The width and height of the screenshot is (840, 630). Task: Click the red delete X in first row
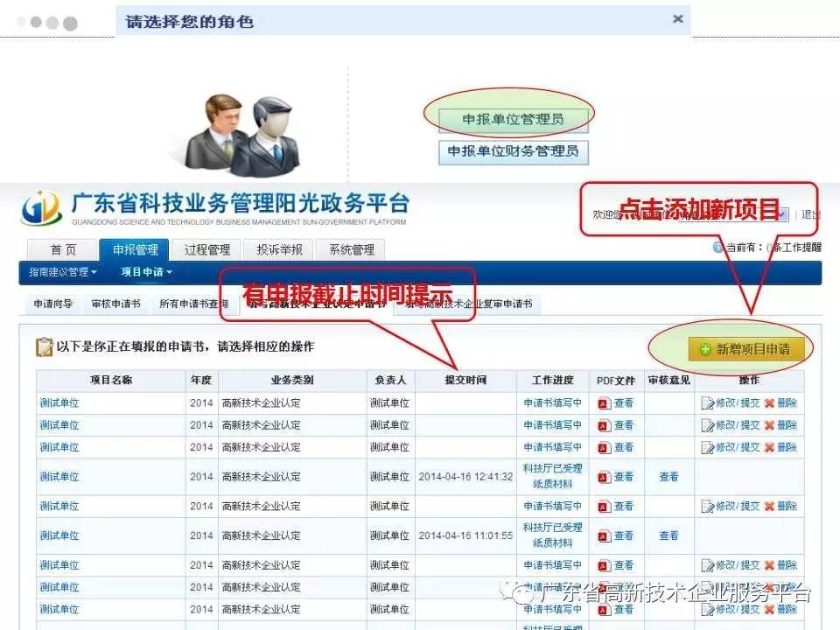point(769,403)
